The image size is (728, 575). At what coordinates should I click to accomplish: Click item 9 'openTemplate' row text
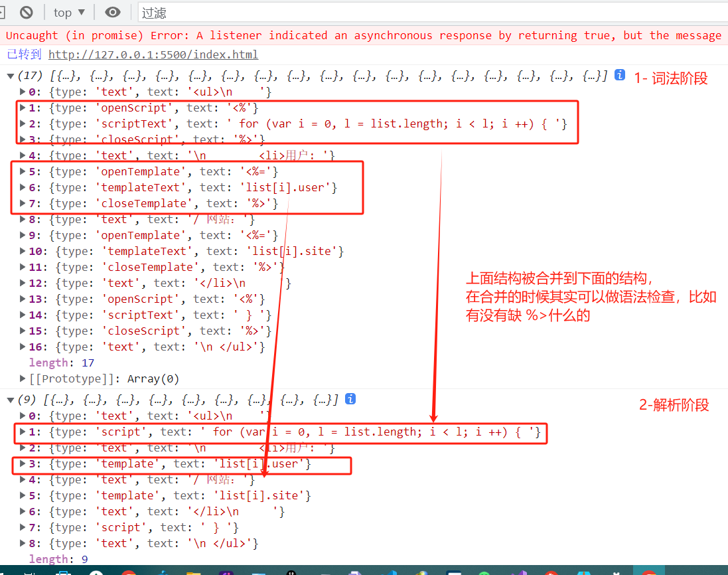coord(153,235)
